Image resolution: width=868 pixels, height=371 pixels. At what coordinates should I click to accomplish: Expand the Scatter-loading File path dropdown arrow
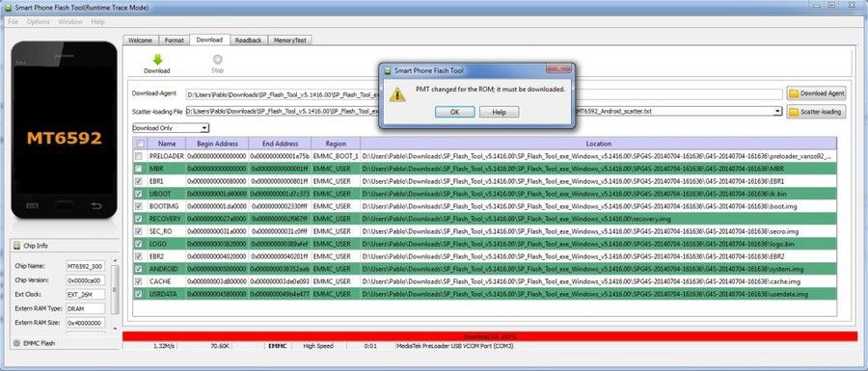[x=777, y=111]
